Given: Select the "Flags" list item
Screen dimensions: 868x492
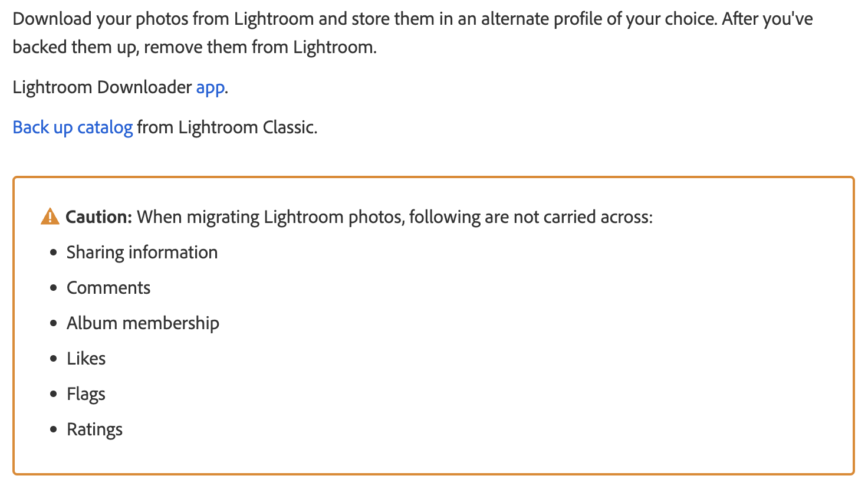Looking at the screenshot, I should click(x=86, y=394).
